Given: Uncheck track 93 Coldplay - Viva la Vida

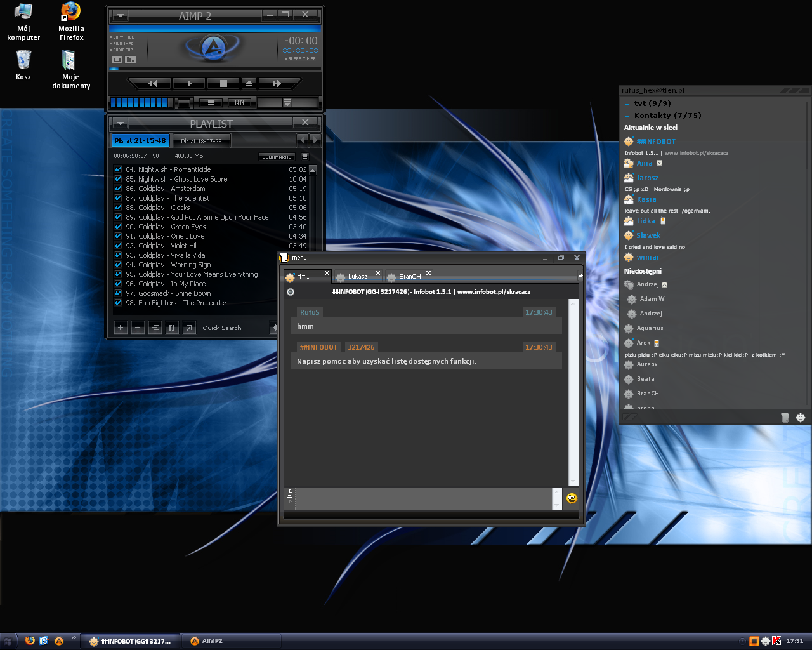Looking at the screenshot, I should [118, 255].
